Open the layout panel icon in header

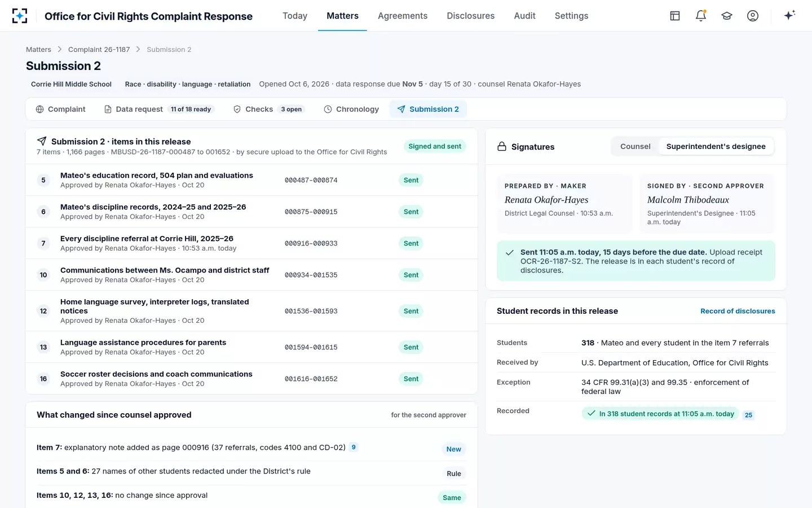pyautogui.click(x=675, y=16)
